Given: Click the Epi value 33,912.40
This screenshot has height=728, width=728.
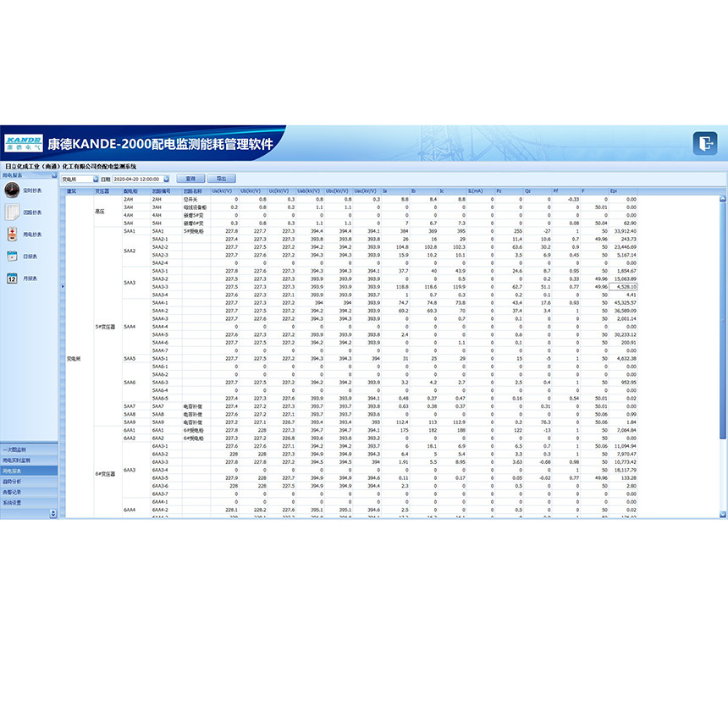Looking at the screenshot, I should click(623, 231).
